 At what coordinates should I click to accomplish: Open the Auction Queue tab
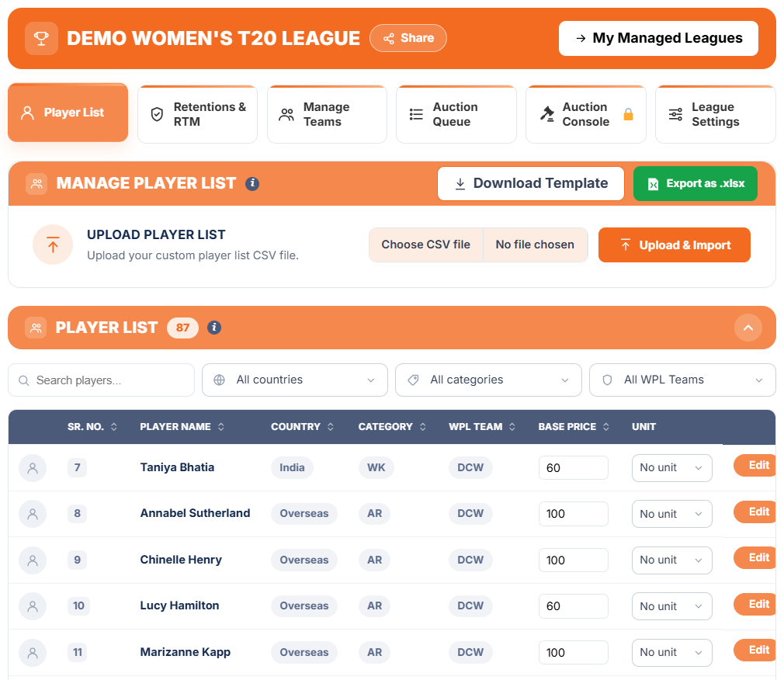(456, 115)
